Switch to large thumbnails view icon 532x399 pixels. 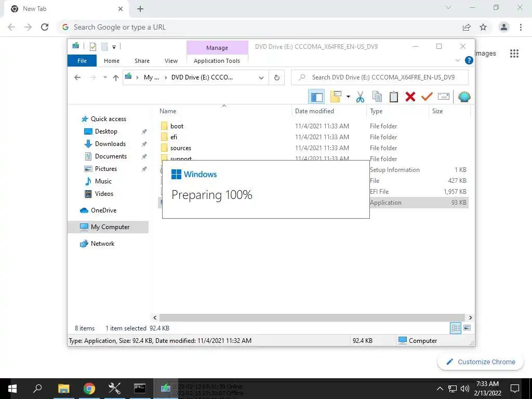pos(467,328)
